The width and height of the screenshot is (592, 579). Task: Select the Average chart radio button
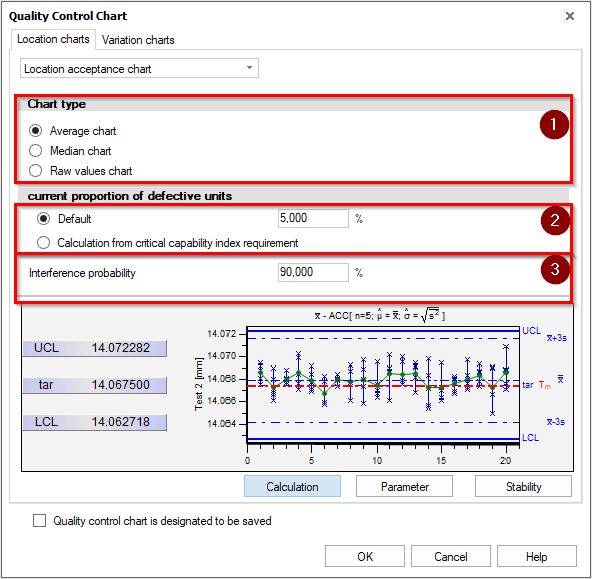(35, 131)
